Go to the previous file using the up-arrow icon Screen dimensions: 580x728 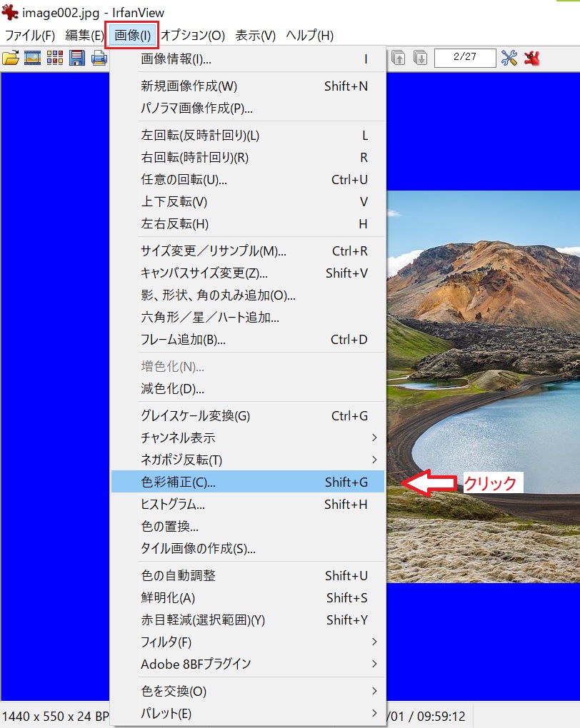pyautogui.click(x=397, y=58)
